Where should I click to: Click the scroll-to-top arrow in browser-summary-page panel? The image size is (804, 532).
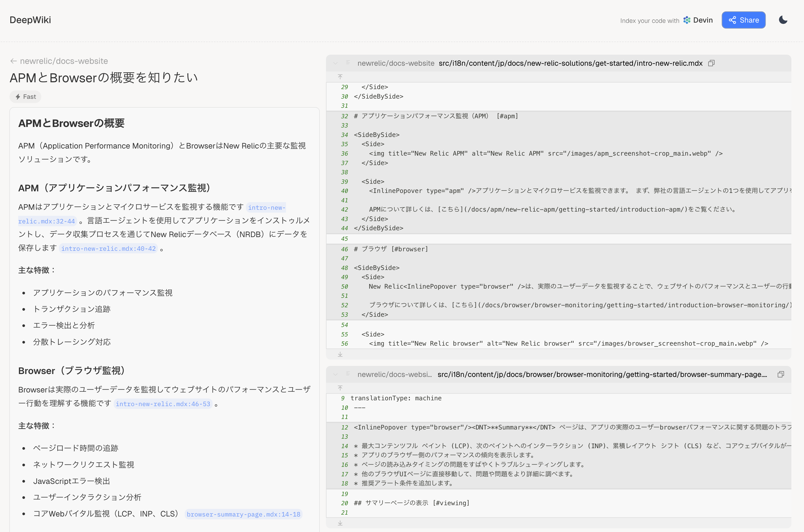(x=340, y=388)
